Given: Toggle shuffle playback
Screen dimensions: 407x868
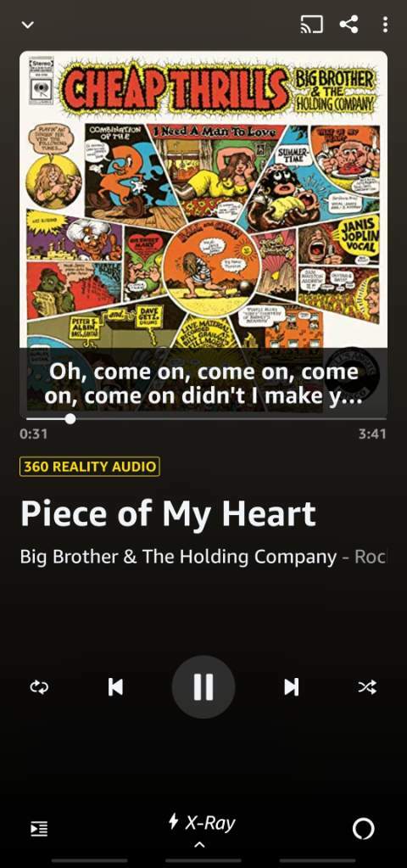Looking at the screenshot, I should click(x=367, y=687).
